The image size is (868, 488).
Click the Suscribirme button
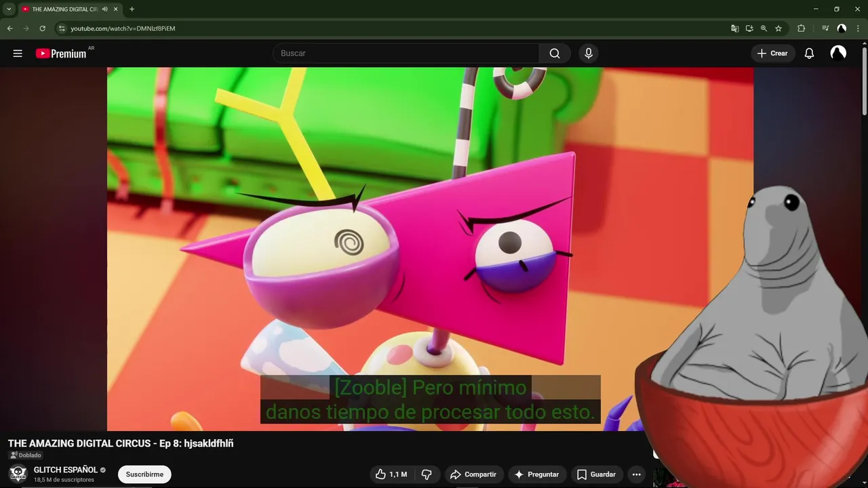(144, 474)
